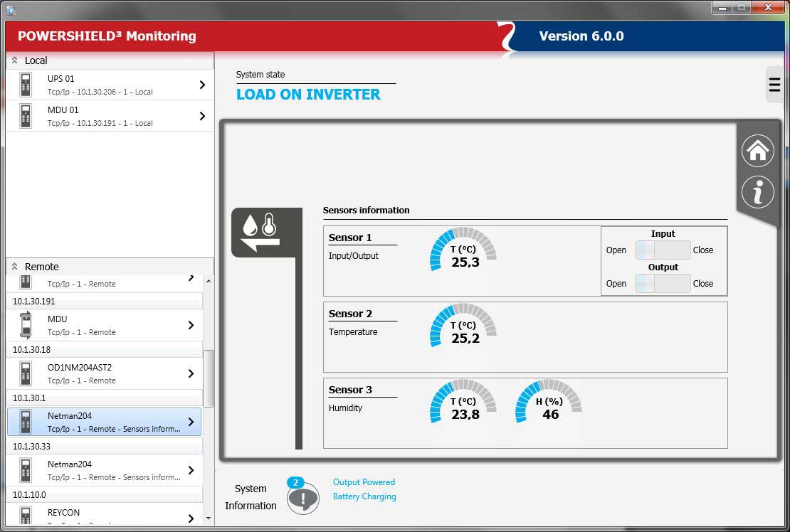The width and height of the screenshot is (790, 532).
Task: Toggle the Sensor 1 Input switch
Action: point(663,250)
